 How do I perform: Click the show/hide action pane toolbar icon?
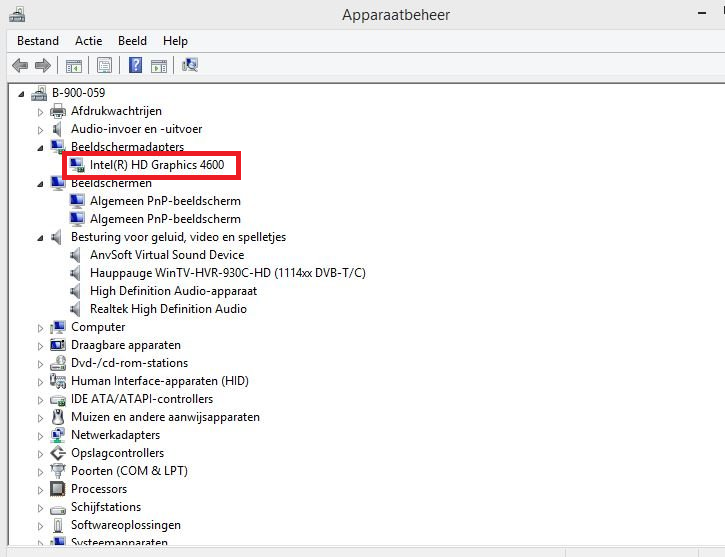coord(159,66)
